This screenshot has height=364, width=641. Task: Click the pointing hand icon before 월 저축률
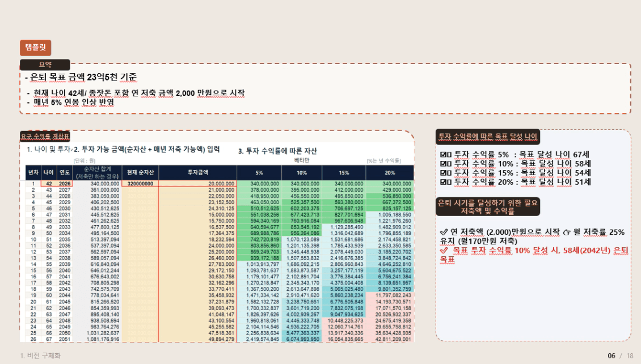click(x=567, y=232)
